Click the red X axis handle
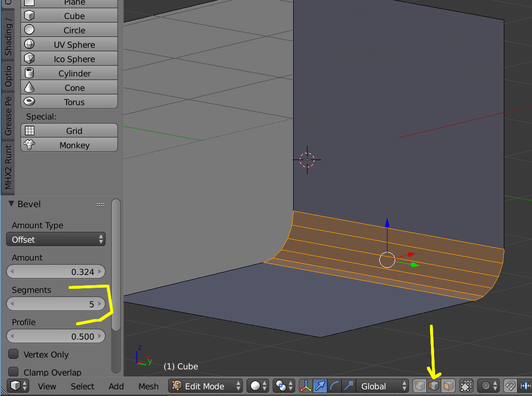This screenshot has width=532, height=396. tap(411, 254)
